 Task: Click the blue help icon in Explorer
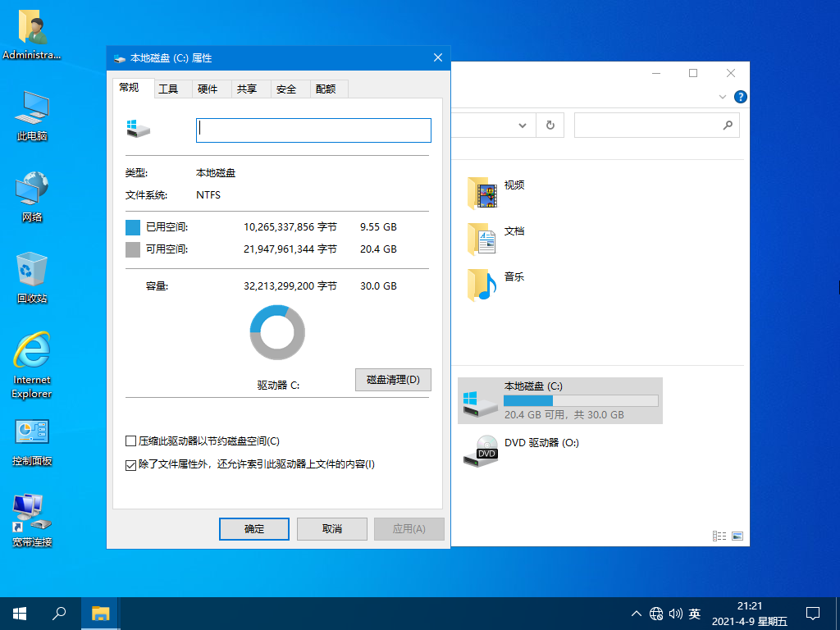click(x=741, y=97)
